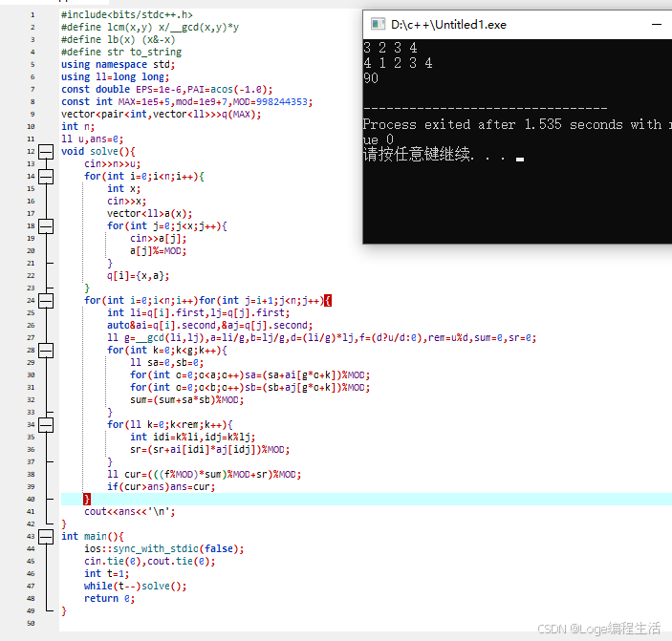Screen dimensions: 672x641
Task: Click the 'const double EPS=1e-6' line
Action: click(x=166, y=90)
